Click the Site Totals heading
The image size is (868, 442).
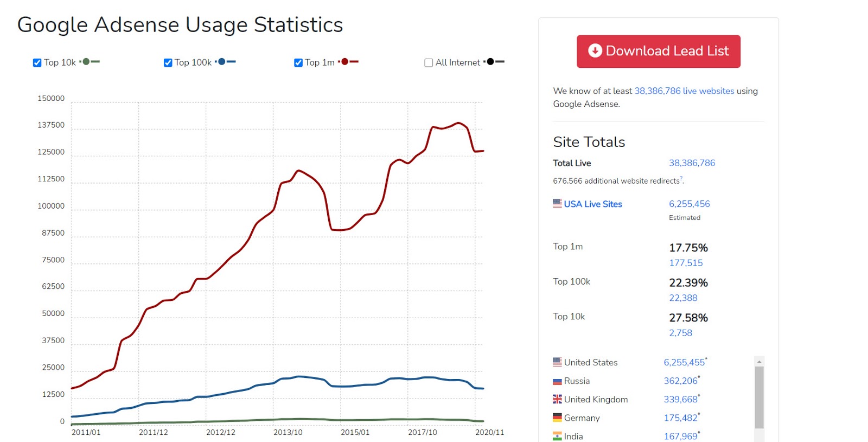[589, 142]
